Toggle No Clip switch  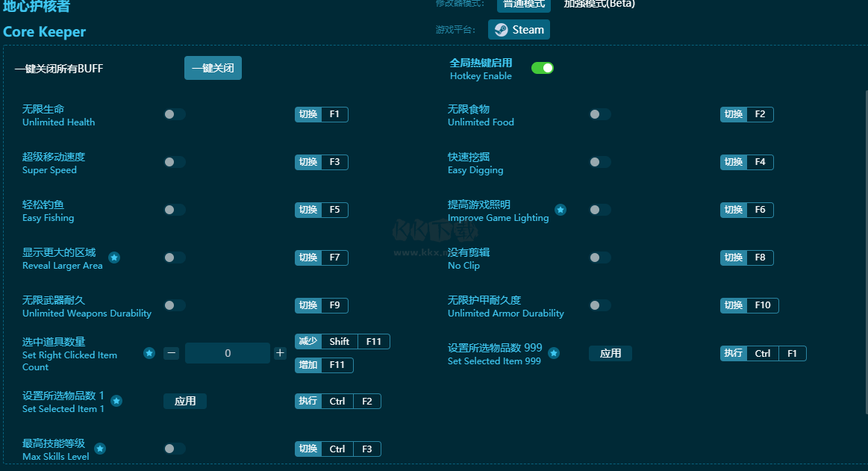click(599, 258)
